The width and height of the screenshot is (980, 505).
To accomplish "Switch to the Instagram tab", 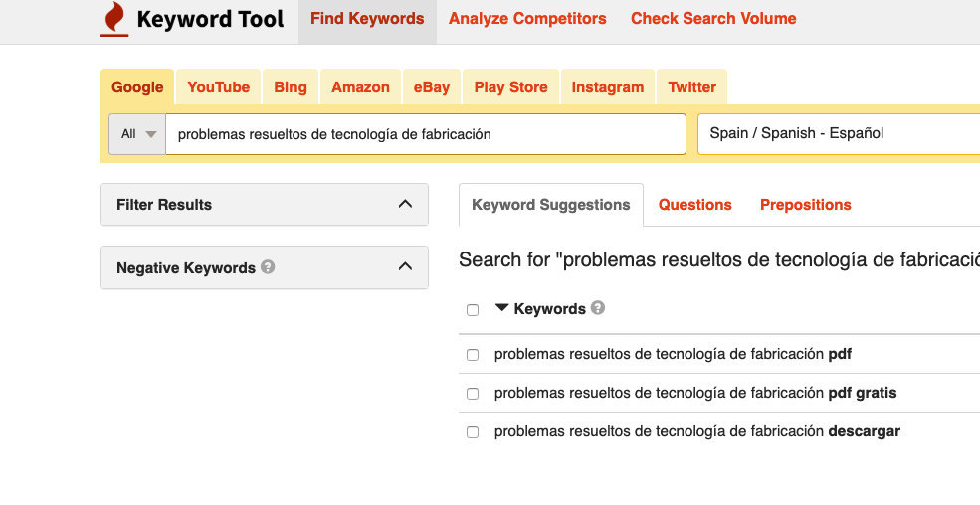I will (x=608, y=87).
